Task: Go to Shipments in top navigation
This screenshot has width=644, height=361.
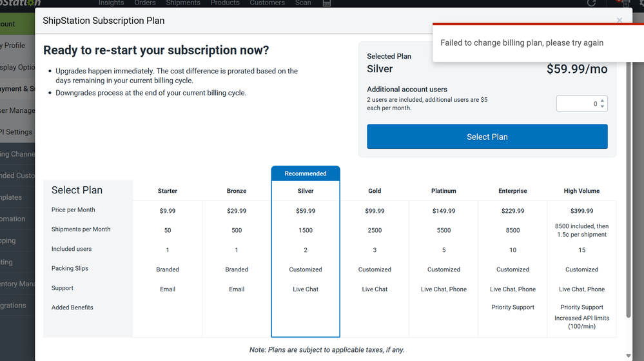Action: point(183,3)
